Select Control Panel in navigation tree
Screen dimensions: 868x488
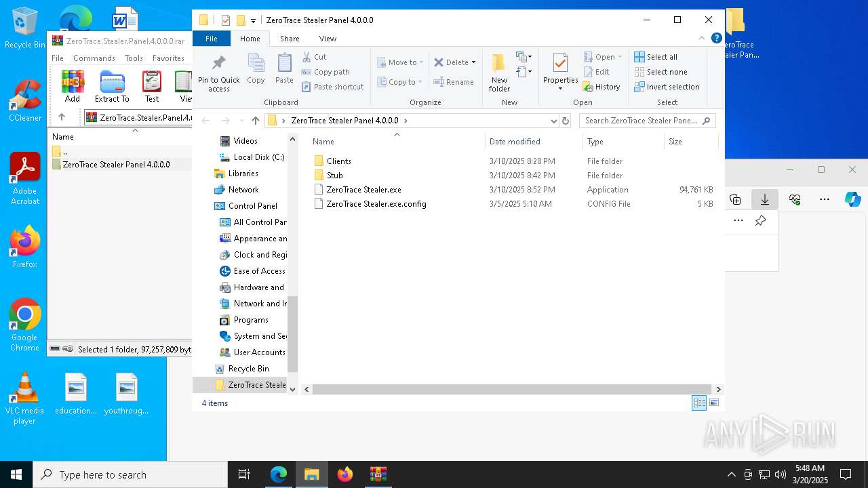tap(253, 206)
